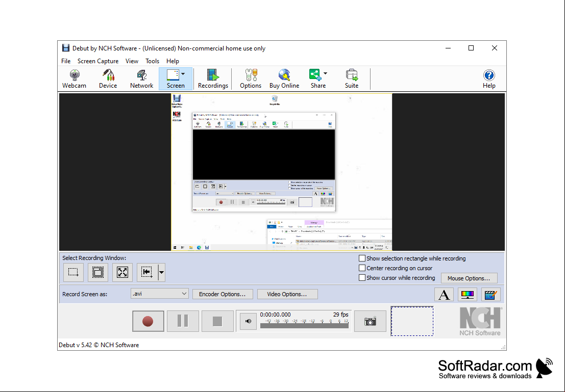Click the 29 fps readout
This screenshot has width=565, height=392.
coord(341,315)
